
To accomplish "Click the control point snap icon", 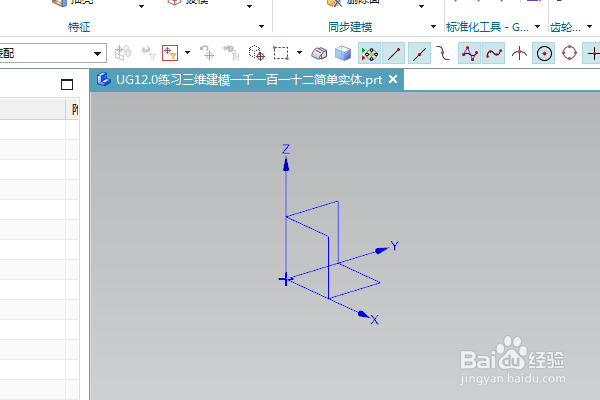I will pos(443,53).
